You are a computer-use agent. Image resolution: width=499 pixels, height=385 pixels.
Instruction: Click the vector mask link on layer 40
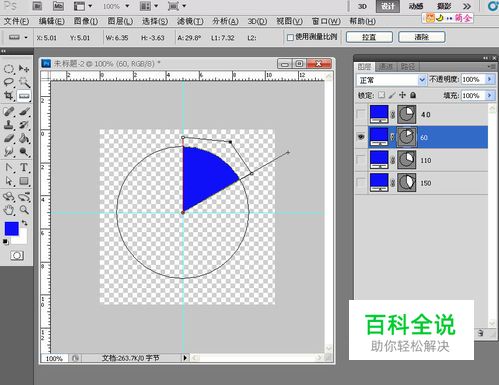[393, 114]
